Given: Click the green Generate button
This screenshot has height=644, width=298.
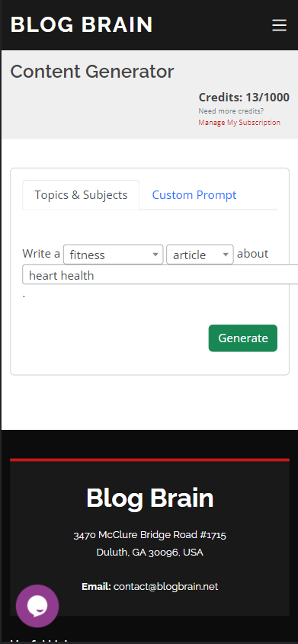Looking at the screenshot, I should click(243, 338).
